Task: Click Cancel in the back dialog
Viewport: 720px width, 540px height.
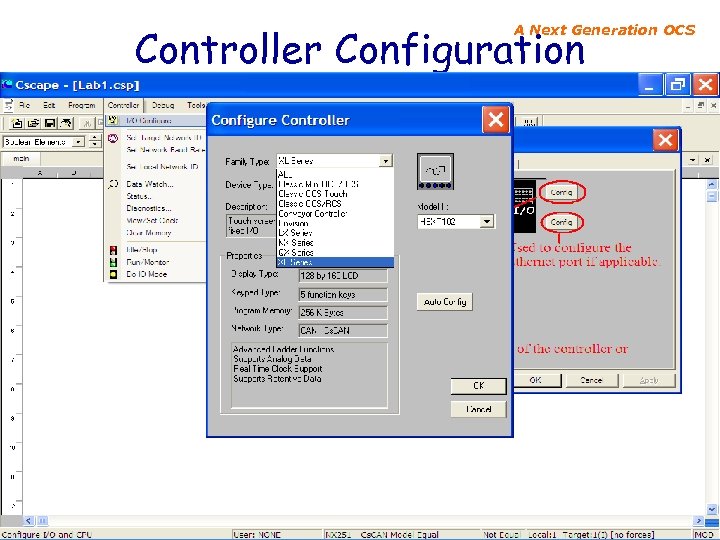Action: coord(591,380)
